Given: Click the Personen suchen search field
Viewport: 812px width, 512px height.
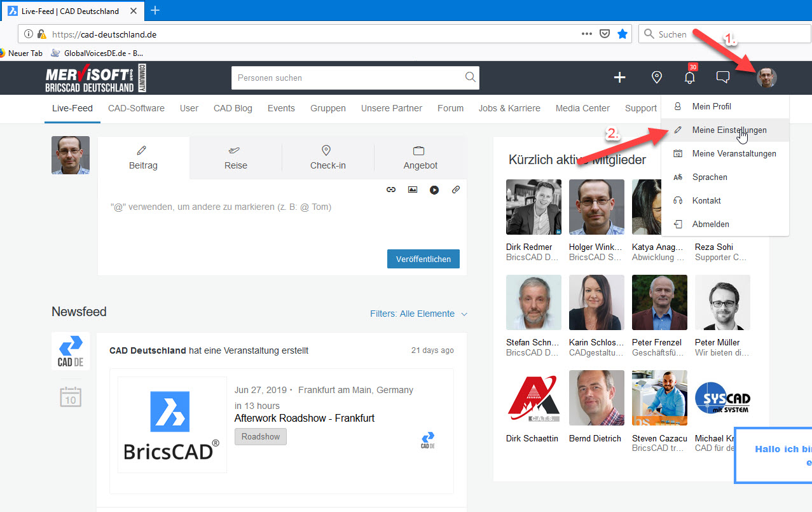Looking at the screenshot, I should point(348,78).
